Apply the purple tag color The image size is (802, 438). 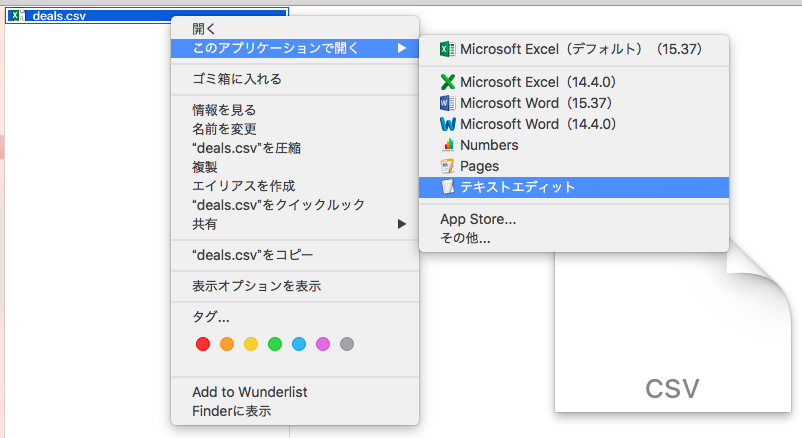pyautogui.click(x=323, y=344)
